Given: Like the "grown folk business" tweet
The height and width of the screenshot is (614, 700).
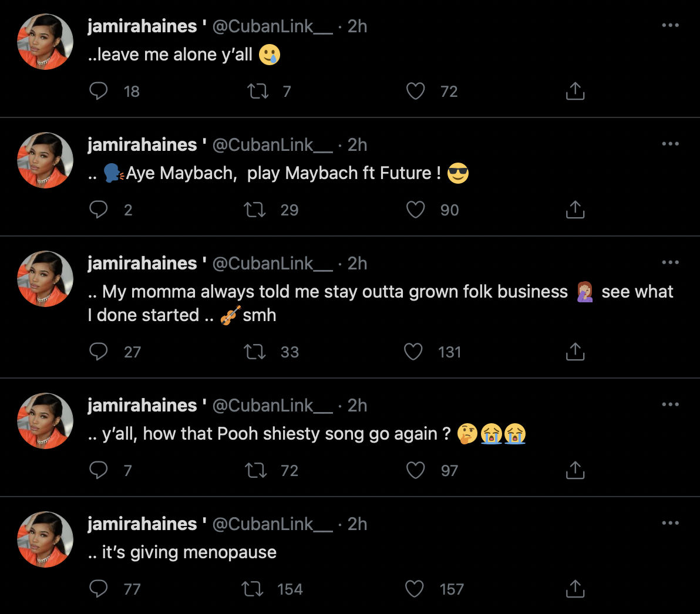Looking at the screenshot, I should pyautogui.click(x=413, y=352).
